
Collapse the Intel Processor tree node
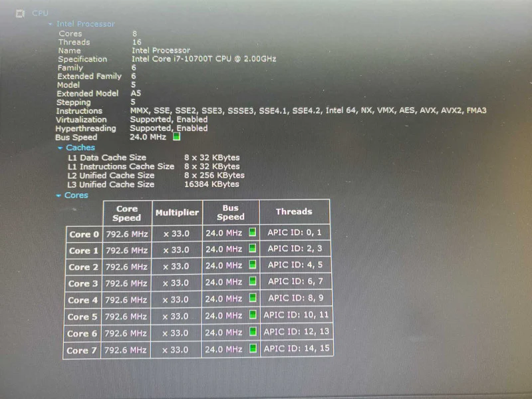[51, 24]
